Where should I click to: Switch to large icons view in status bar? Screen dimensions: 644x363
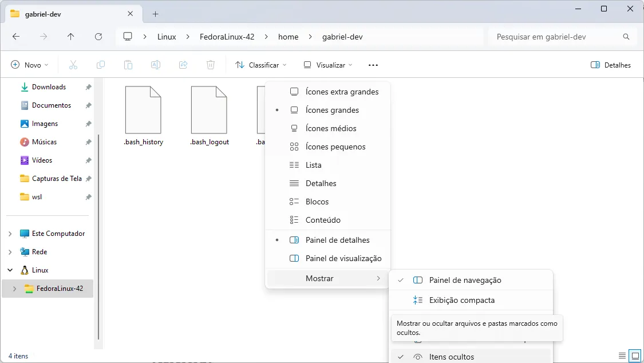coord(635,356)
